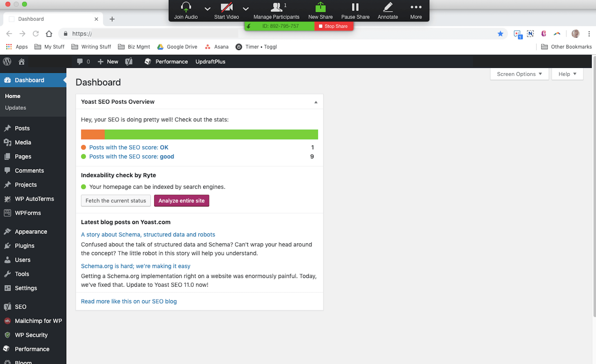Click the Fetch the current status button
596x364 pixels.
point(116,201)
